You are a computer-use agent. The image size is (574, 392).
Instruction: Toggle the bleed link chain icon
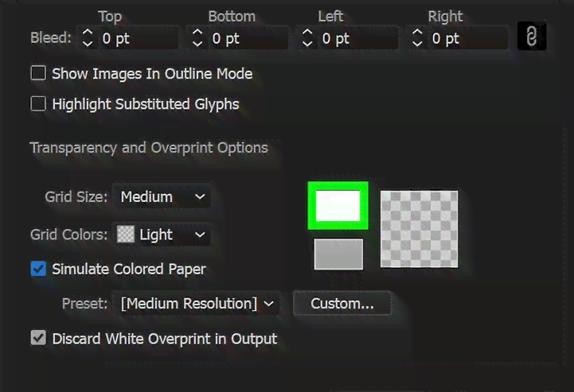pos(532,37)
